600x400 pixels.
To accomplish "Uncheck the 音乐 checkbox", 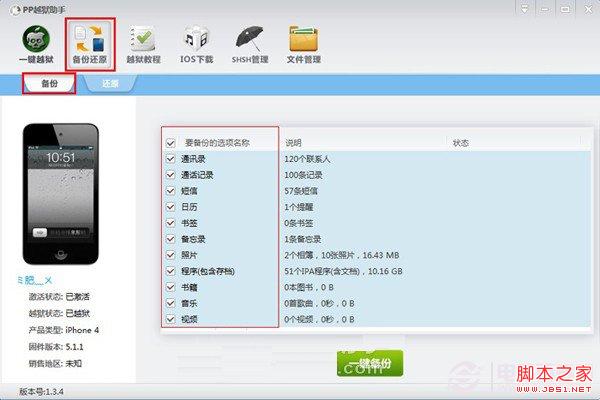I will [171, 304].
